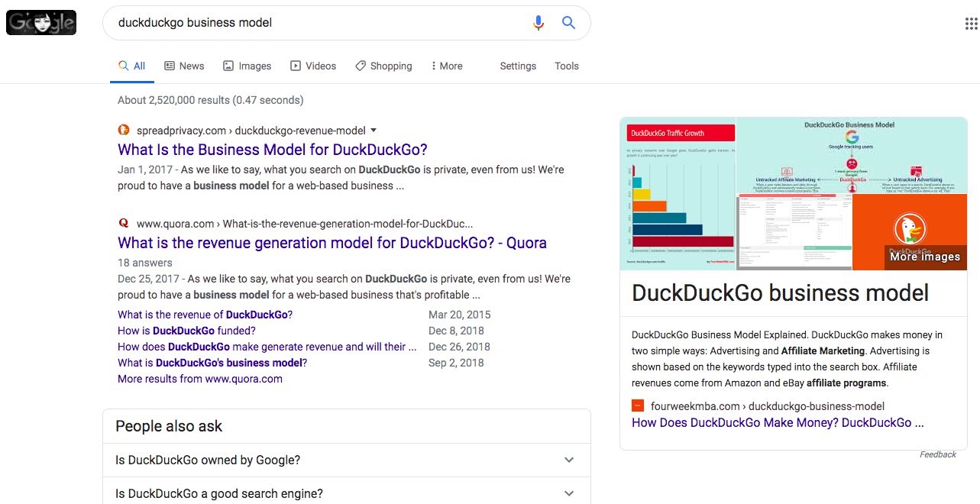This screenshot has height=504, width=980.
Task: Click the microphone voice search icon
Action: click(539, 23)
